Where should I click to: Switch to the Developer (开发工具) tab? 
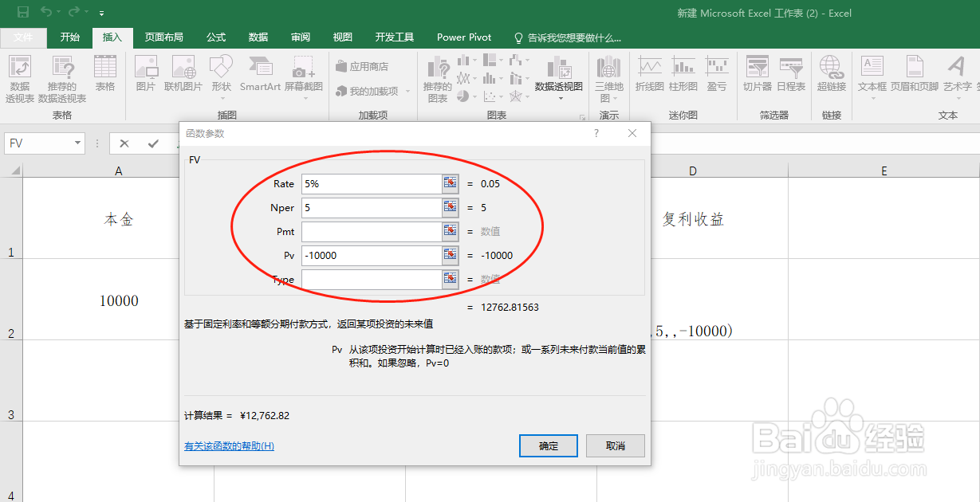[395, 37]
